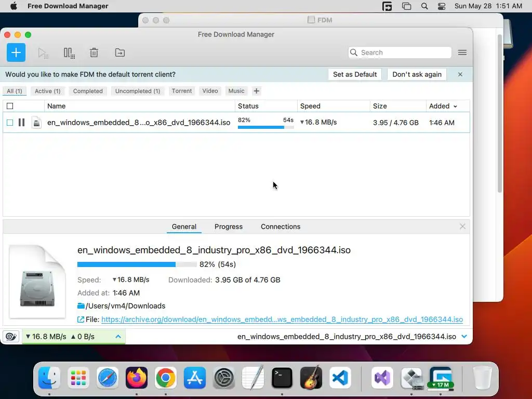Filter by Music downloads
Viewport: 532px width, 399px height.
[x=236, y=91]
